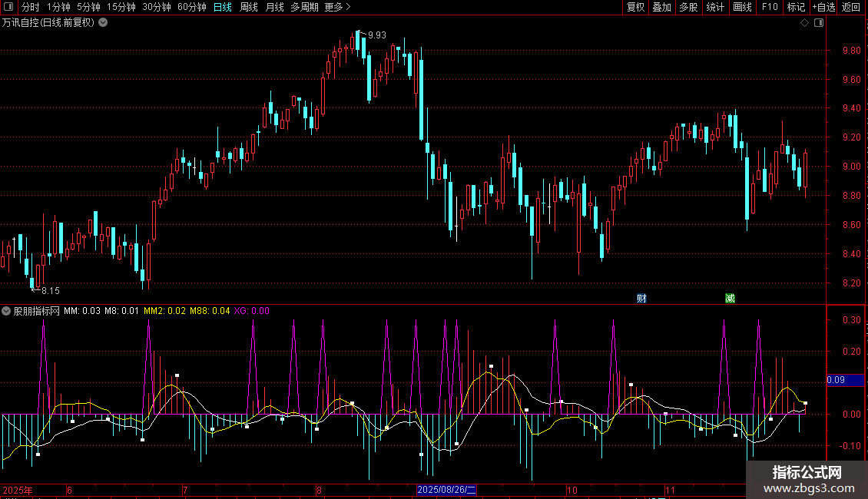This screenshot has width=868, height=499.
Task: Select the 5分钟 period
Action: (x=88, y=7)
